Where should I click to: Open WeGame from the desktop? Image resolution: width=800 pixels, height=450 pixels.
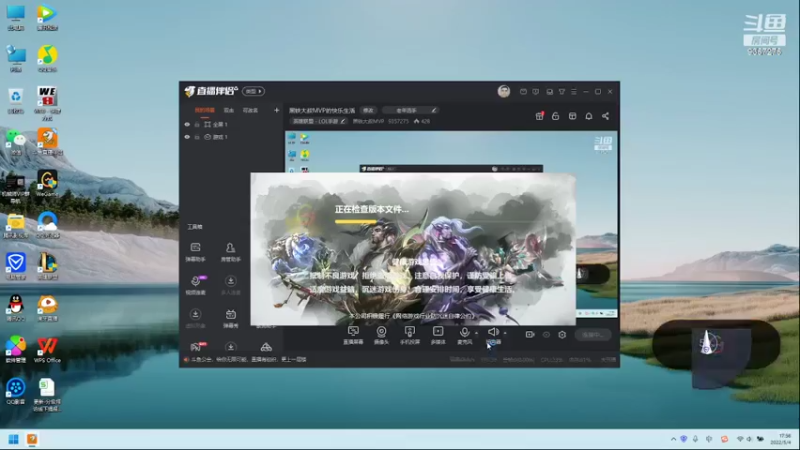tap(47, 184)
